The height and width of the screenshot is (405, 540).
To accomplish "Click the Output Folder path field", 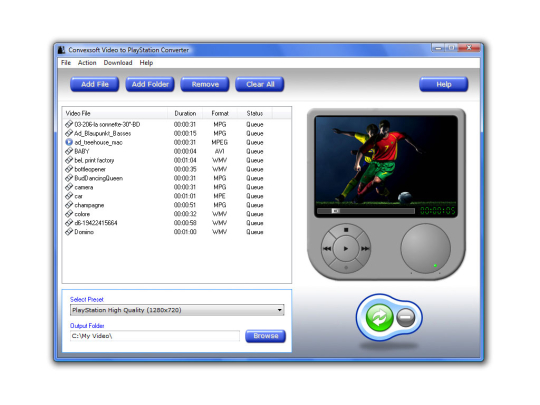I will click(155, 336).
